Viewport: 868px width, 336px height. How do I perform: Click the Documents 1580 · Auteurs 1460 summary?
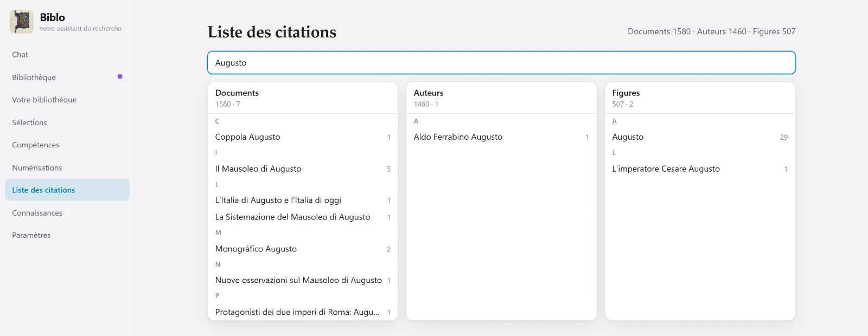712,31
